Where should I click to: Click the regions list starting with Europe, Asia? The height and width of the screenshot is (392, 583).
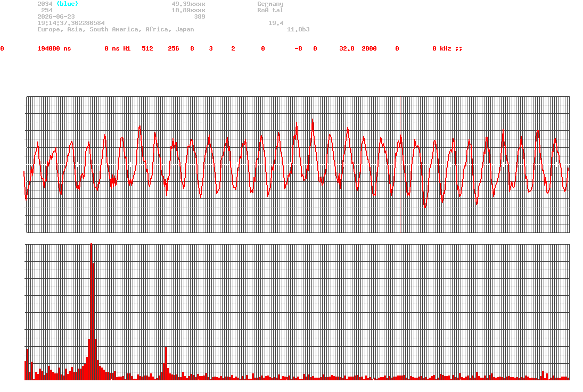tap(116, 29)
